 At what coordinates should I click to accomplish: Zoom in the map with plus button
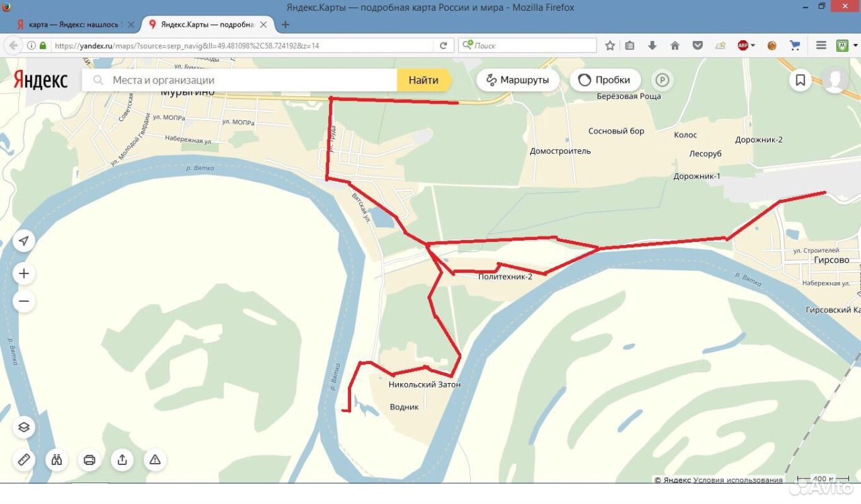click(x=24, y=274)
